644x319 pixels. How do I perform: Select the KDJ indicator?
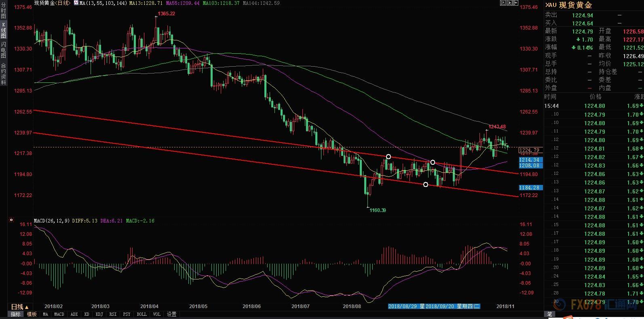99,314
